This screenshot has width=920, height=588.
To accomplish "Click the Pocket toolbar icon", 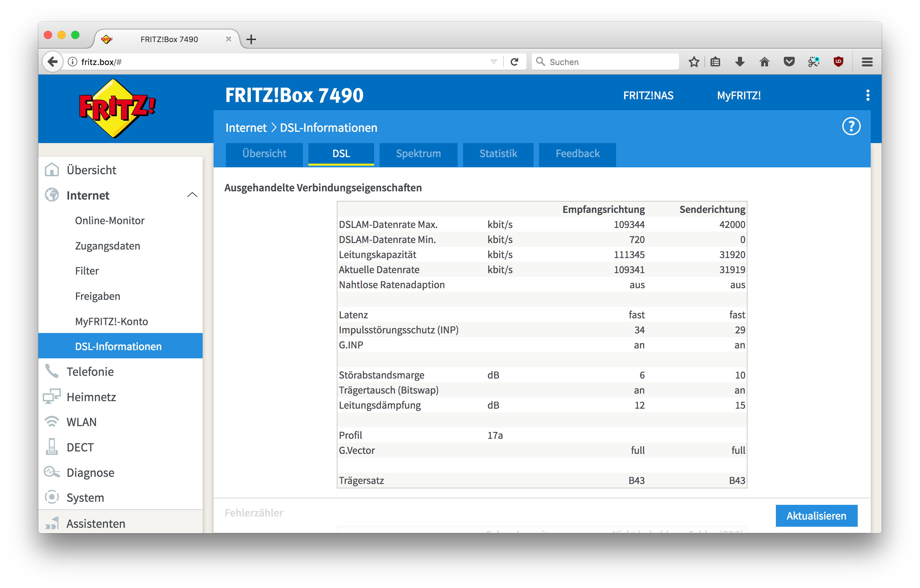I will pos(789,62).
